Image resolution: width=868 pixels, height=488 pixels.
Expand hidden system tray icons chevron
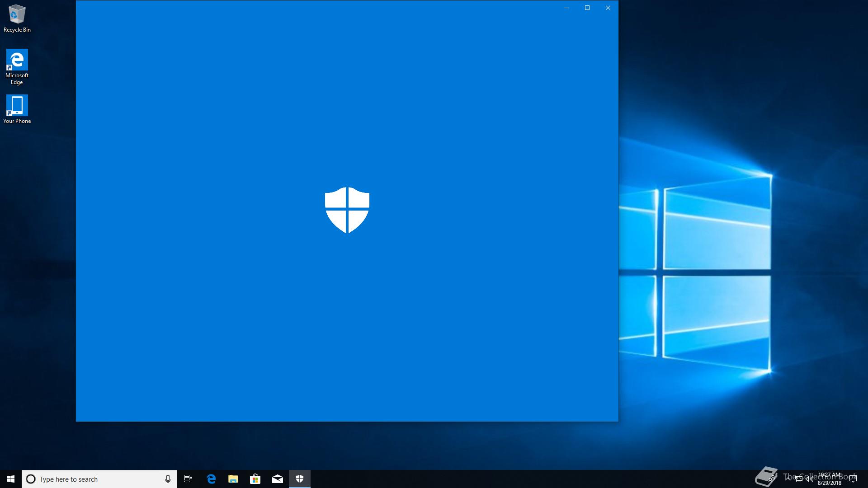788,479
